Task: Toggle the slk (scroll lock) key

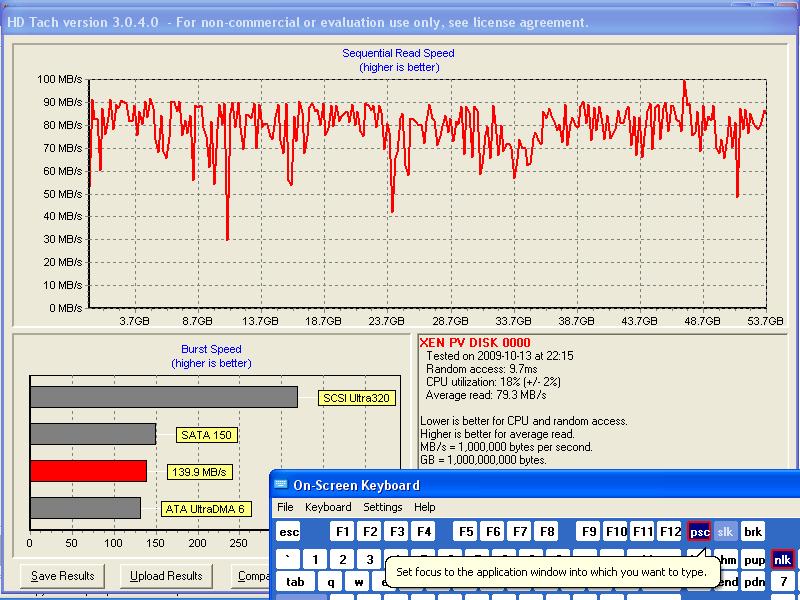Action: click(x=725, y=532)
